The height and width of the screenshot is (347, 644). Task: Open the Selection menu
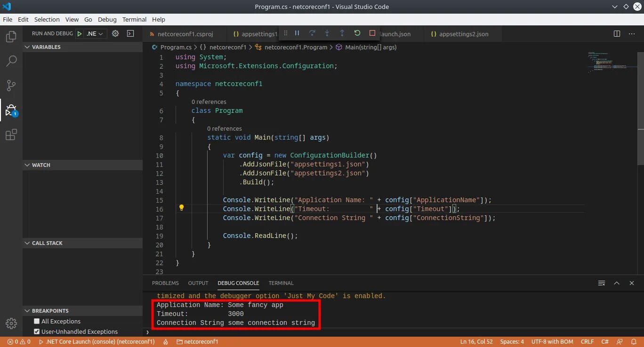(x=47, y=19)
